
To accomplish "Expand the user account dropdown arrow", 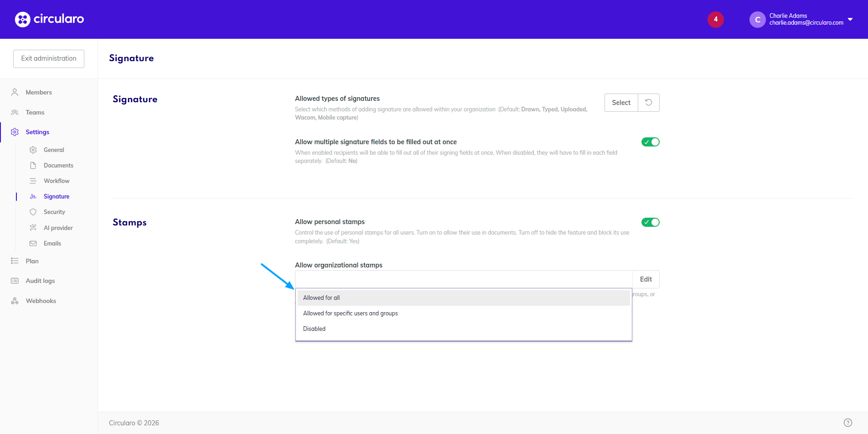I will point(850,19).
